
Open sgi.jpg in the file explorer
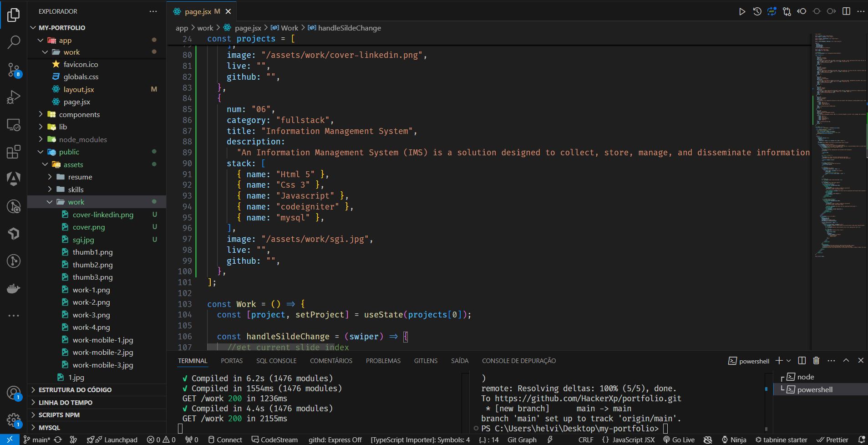tap(83, 240)
